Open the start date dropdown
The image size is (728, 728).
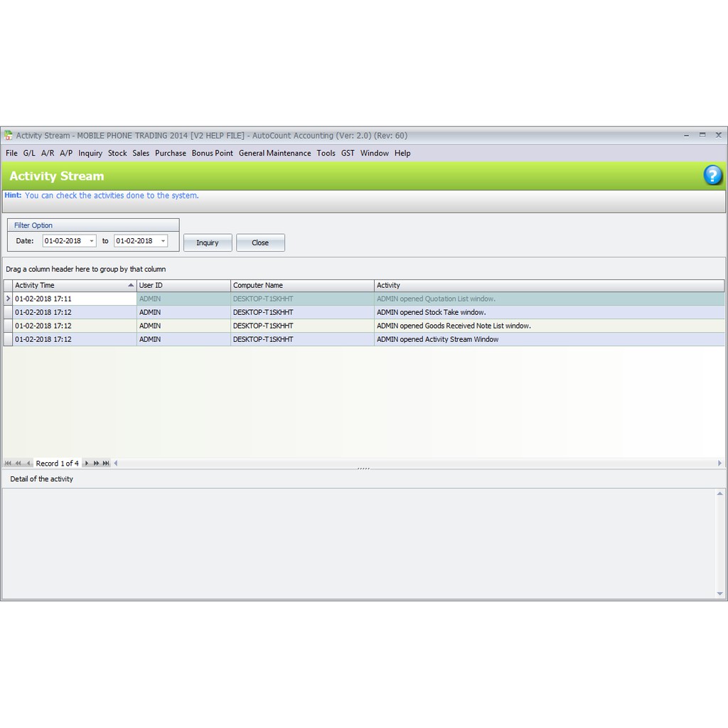pyautogui.click(x=92, y=241)
